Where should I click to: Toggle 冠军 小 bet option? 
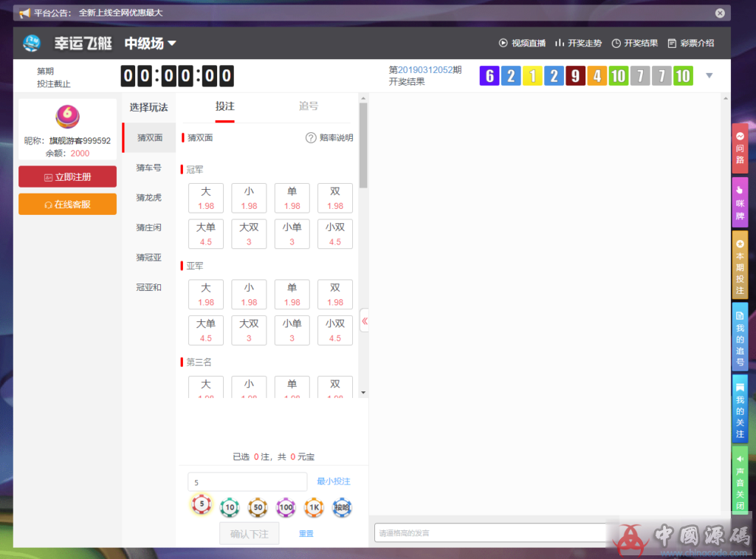coord(249,198)
